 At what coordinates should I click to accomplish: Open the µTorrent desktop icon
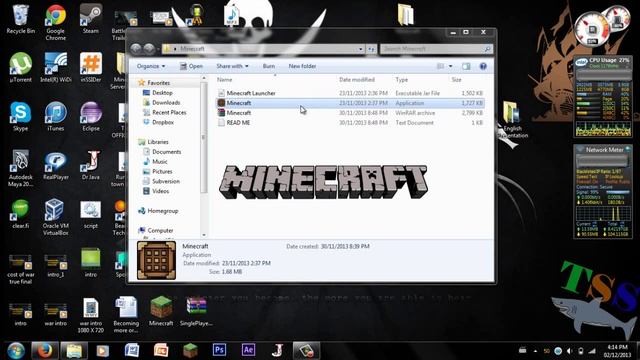coord(20,67)
